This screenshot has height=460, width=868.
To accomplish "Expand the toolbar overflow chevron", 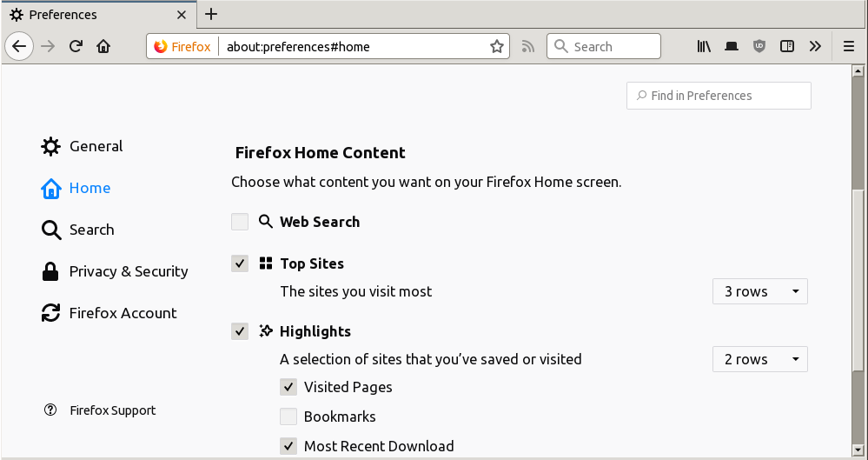I will tap(815, 47).
